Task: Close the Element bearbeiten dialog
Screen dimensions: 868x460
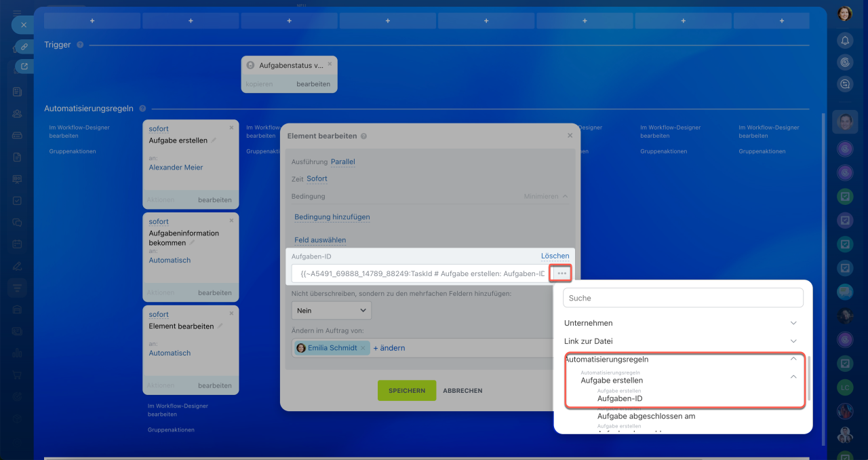Action: [x=570, y=136]
